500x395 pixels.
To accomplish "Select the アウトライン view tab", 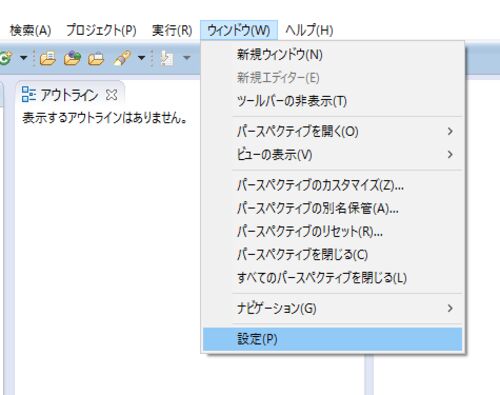I will pos(70,95).
